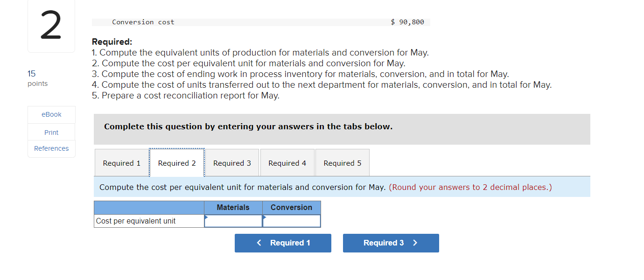Select the 'Cost per equivalent unit' row label
Screen dimensions: 644x280
149,221
